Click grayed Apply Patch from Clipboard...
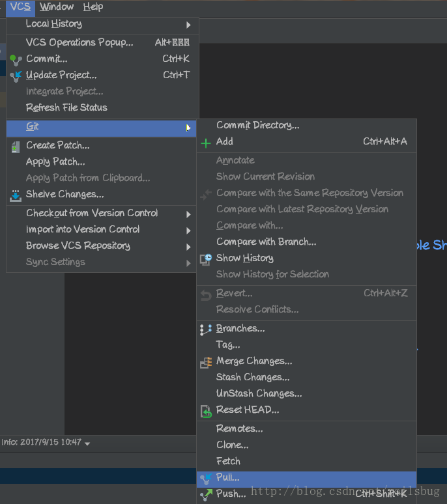The image size is (447, 504). click(x=101, y=178)
